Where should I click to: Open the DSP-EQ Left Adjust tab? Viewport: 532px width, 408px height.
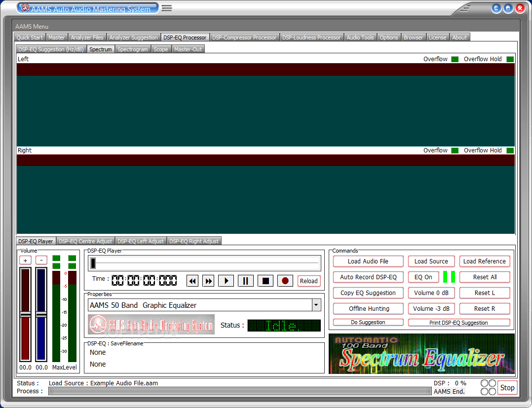[141, 241]
